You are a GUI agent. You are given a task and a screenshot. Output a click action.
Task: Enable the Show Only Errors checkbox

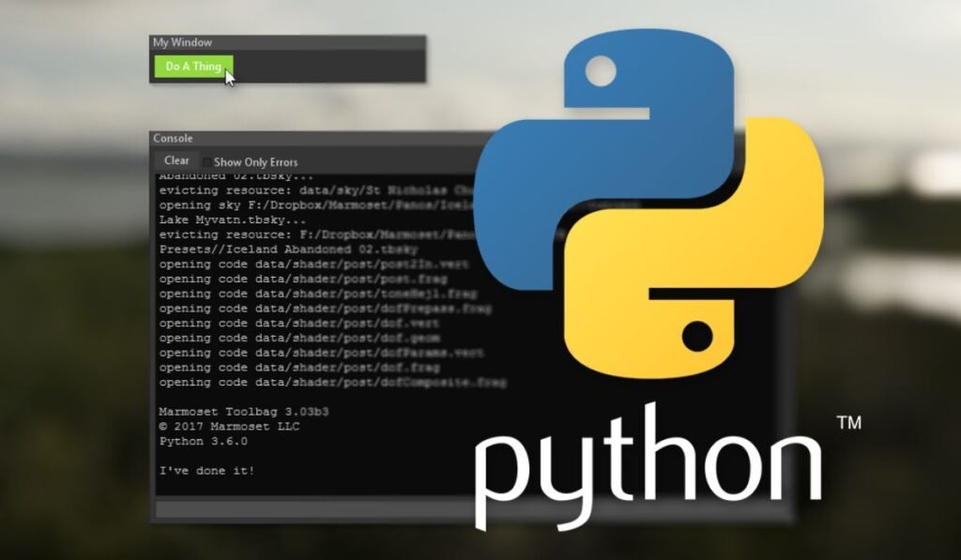[207, 162]
